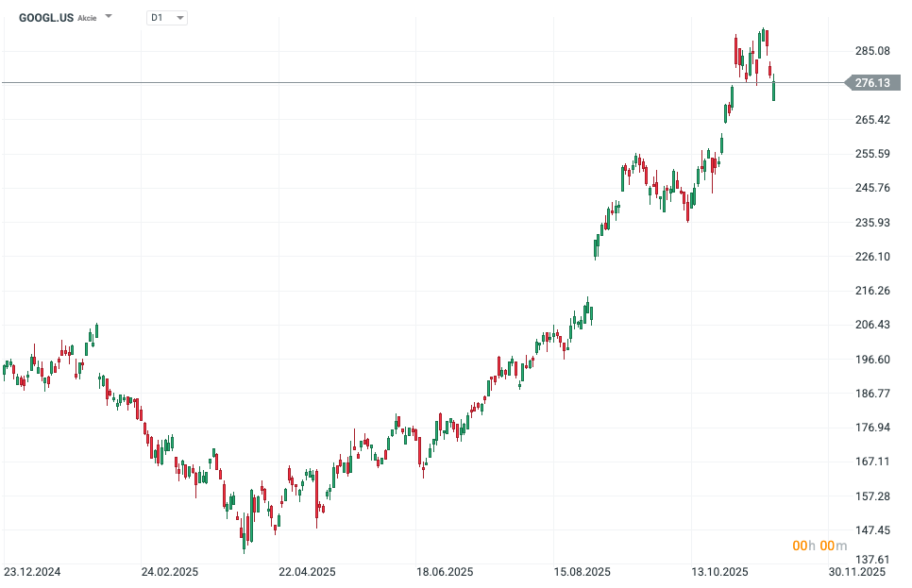Click the 15.08.2025 date label
912x588 pixels.
pos(583,572)
